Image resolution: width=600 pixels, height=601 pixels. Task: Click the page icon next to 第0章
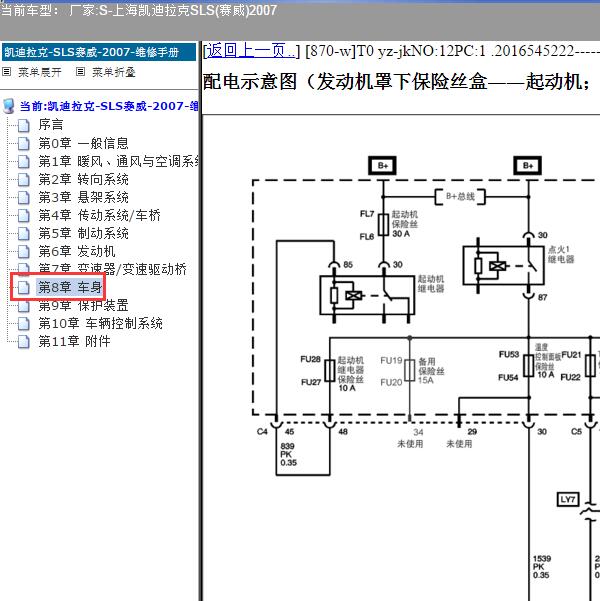click(24, 144)
